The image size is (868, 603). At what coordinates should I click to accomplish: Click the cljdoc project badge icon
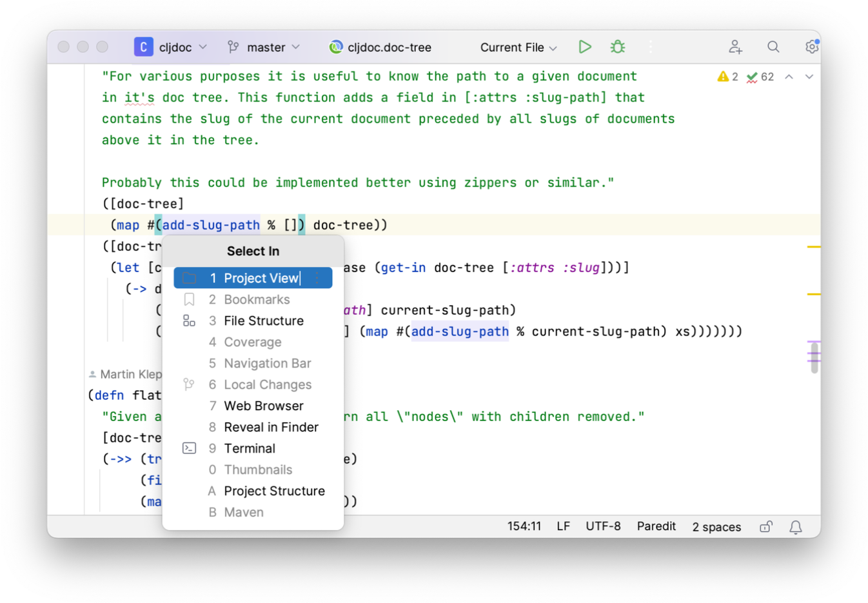tap(143, 47)
